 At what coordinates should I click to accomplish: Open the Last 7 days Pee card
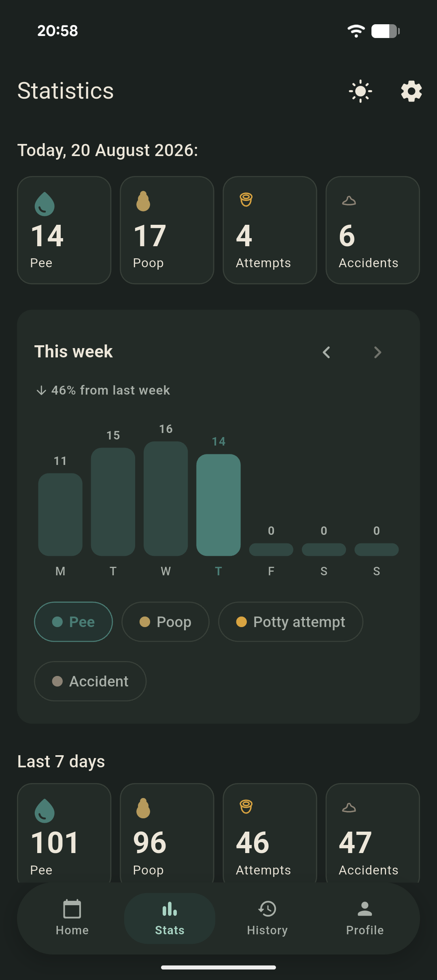pos(64,833)
